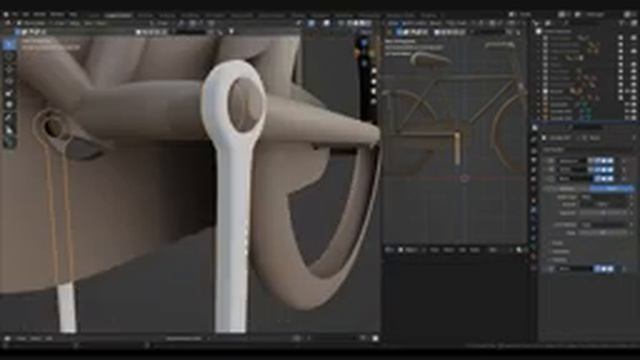Select the Measure tool in left toolbar
The image size is (640, 360).
coord(9,131)
